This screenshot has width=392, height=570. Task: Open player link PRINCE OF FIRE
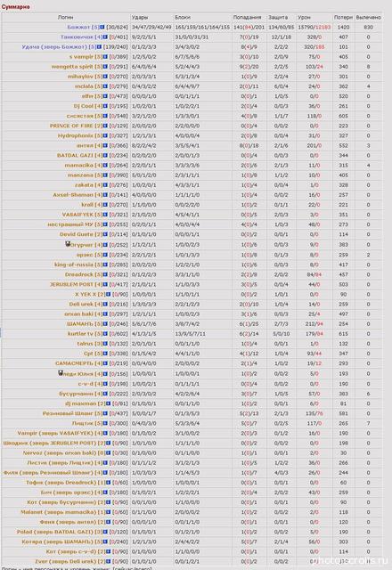77,126
